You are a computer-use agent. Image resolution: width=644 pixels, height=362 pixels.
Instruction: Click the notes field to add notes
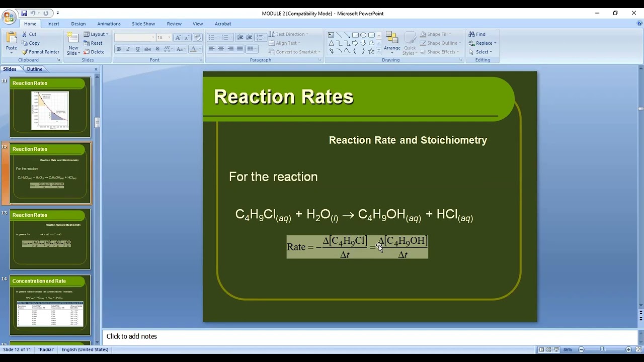pos(370,336)
